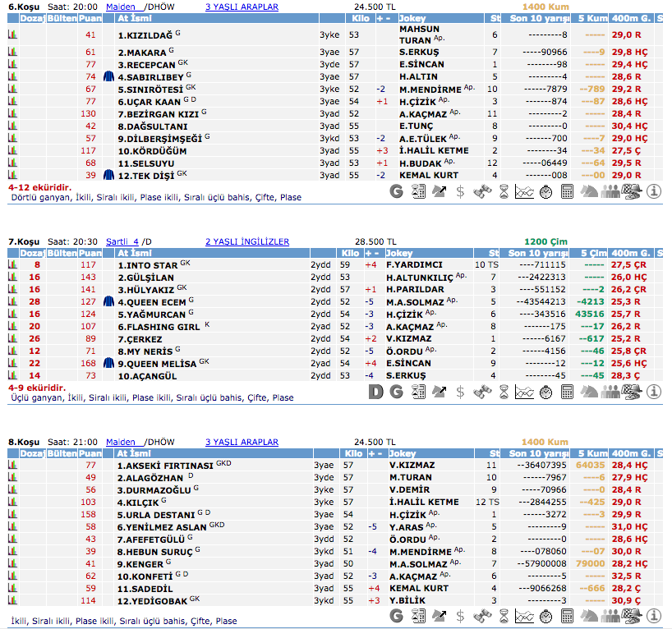Click the G icon under race 6
This screenshot has height=629, width=672.
(x=397, y=192)
